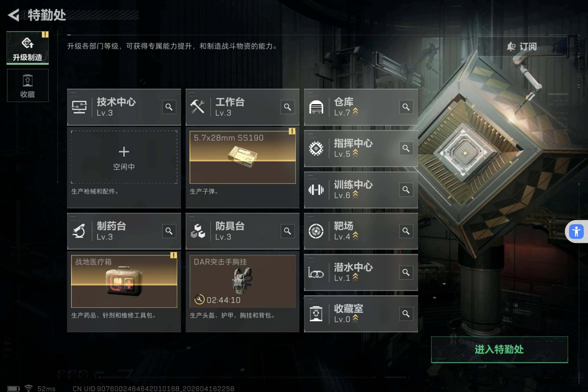Collect the 5.7x28mm SS190 ammo item
This screenshot has height=392, width=588.
click(x=243, y=157)
